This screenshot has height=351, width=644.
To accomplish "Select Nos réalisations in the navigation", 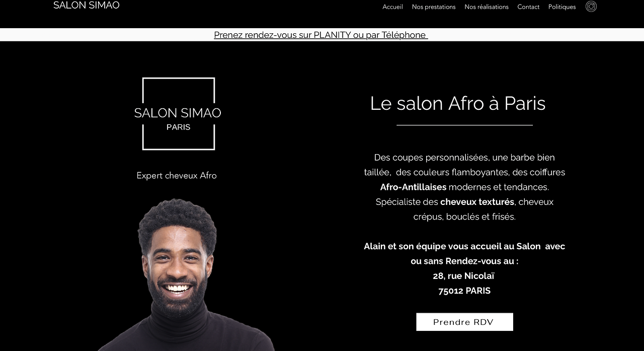I will pos(487,7).
